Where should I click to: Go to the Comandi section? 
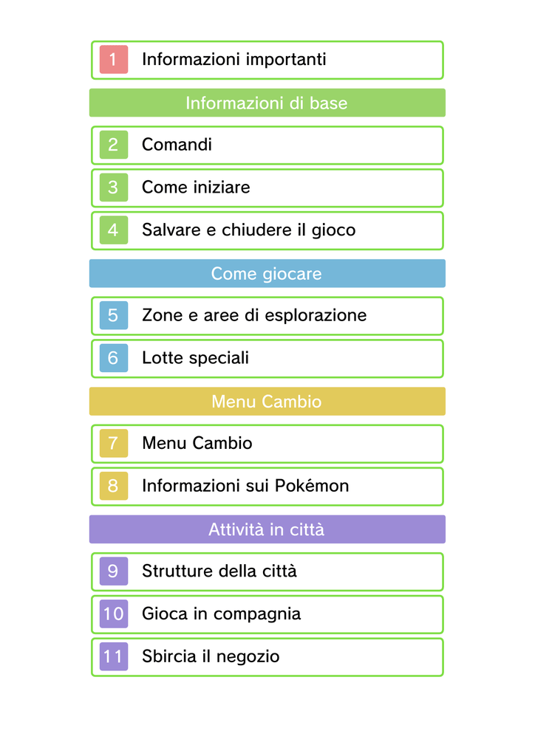point(267,145)
